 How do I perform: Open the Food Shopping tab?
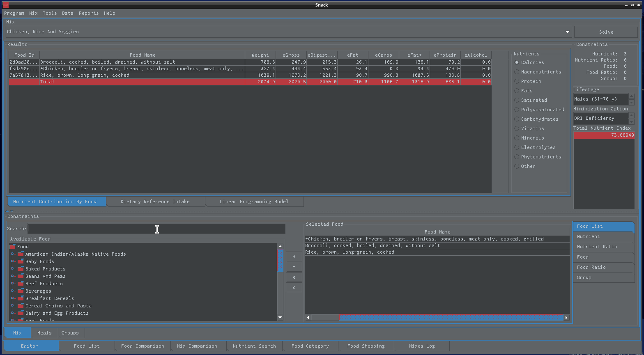tap(366, 346)
